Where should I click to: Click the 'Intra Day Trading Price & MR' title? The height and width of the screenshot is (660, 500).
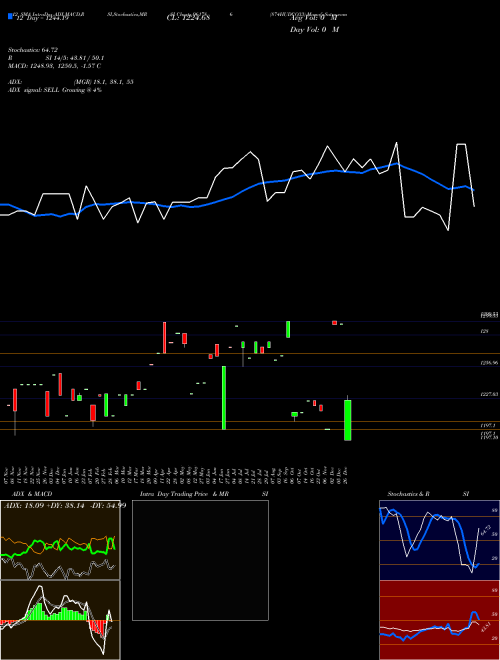click(184, 494)
